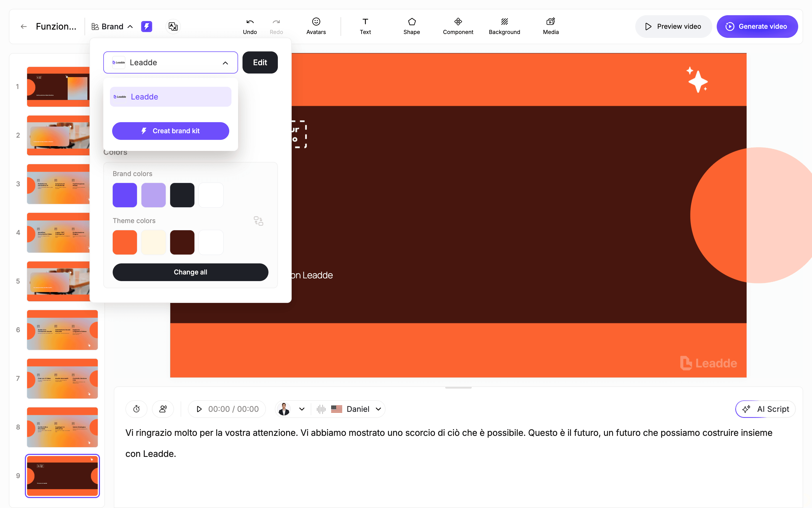Click Creat brand kit button
The width and height of the screenshot is (812, 508).
pyautogui.click(x=170, y=131)
